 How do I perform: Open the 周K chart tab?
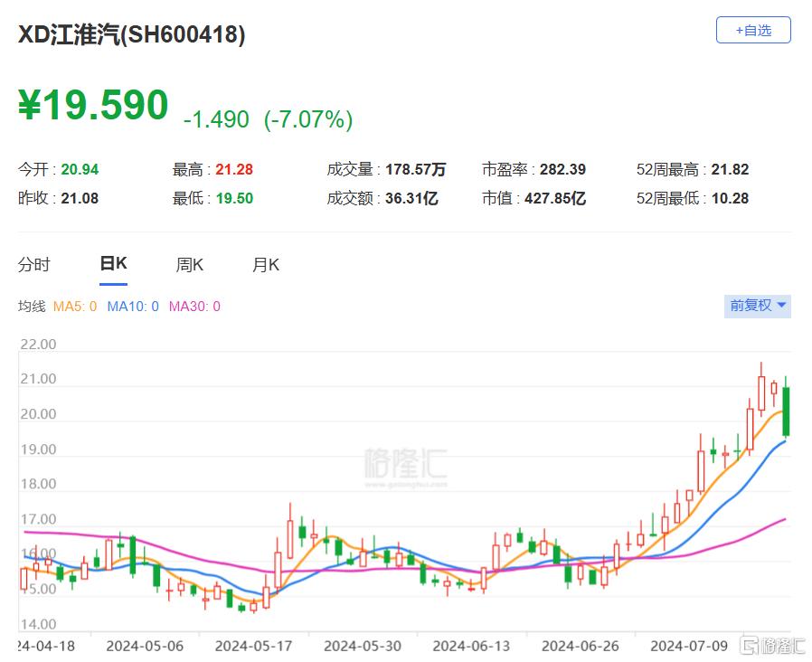(190, 265)
